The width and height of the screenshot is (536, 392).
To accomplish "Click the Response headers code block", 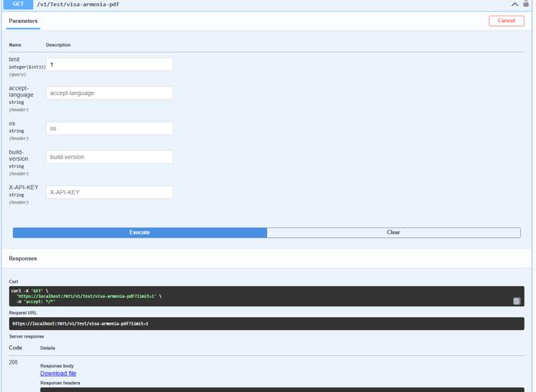I will click(281, 389).
